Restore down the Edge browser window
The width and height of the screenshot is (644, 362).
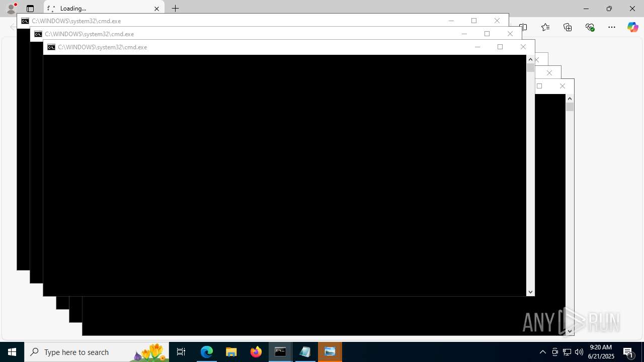click(609, 9)
